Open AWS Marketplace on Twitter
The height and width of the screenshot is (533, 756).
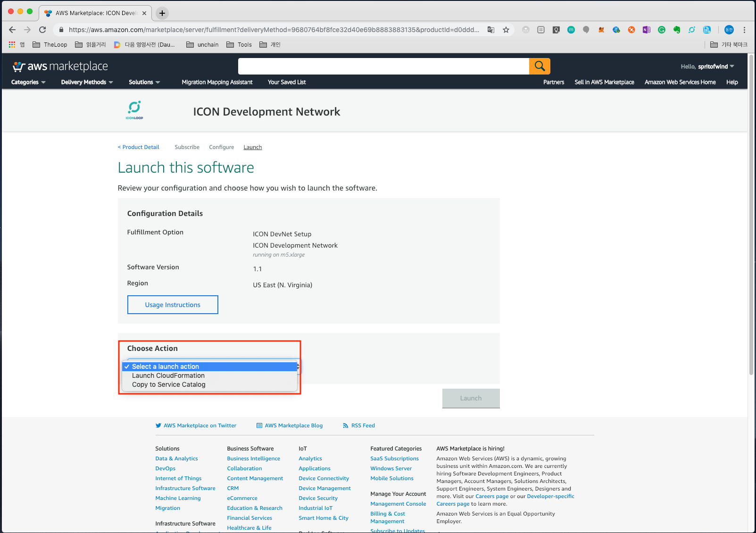[x=196, y=425]
